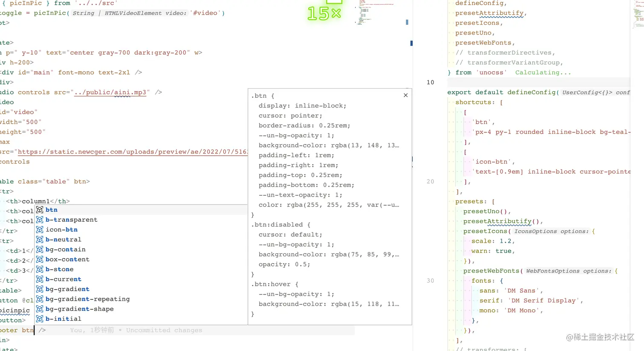Screen dimensions: 644x351
Task: Pick 'box-content' from the autocomplete list
Action: 141,259
